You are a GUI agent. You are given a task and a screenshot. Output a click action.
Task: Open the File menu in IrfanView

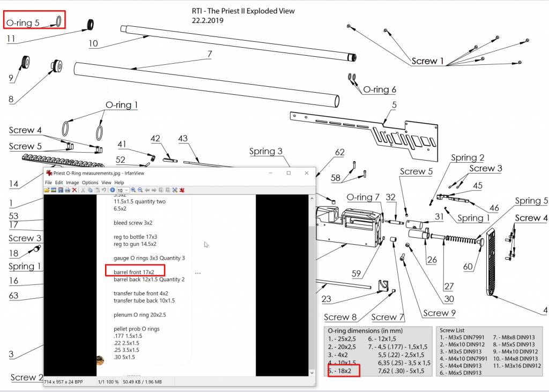(48, 182)
